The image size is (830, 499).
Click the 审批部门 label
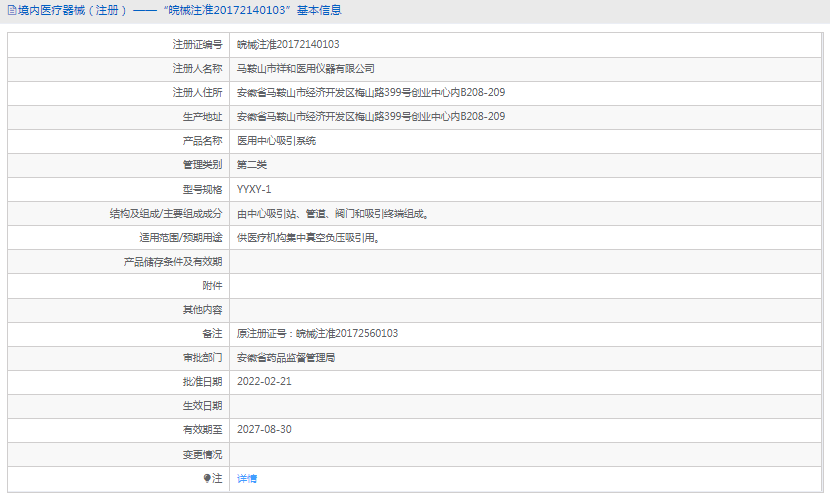click(x=202, y=358)
